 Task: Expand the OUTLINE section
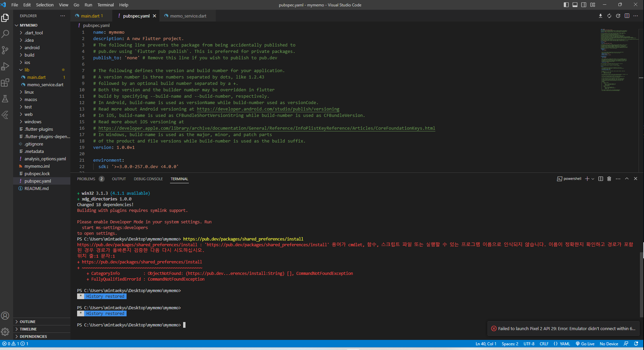tap(42, 322)
